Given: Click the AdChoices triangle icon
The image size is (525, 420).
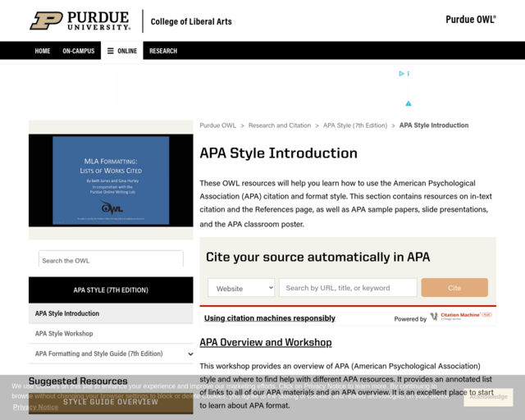Looking at the screenshot, I should (401, 73).
